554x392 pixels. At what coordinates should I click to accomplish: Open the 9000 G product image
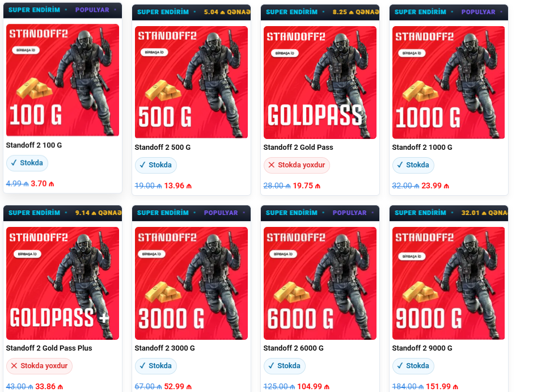tap(449, 283)
